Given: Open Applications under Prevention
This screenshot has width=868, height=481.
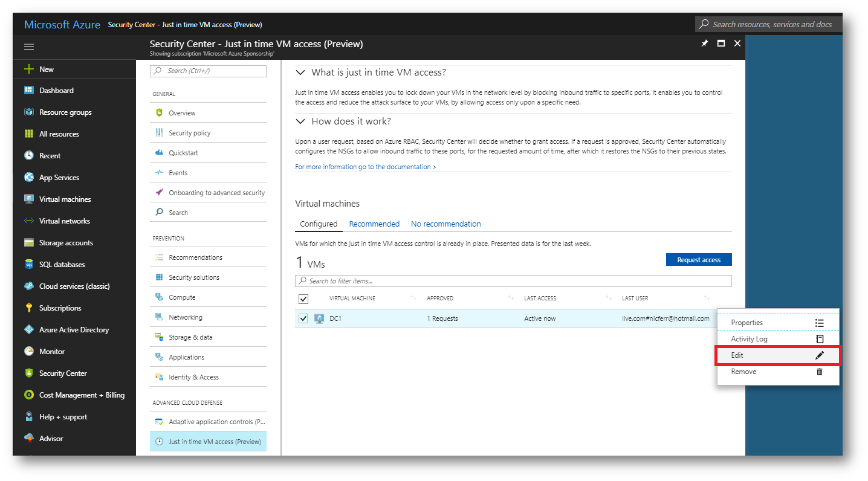Looking at the screenshot, I should 208,357.
